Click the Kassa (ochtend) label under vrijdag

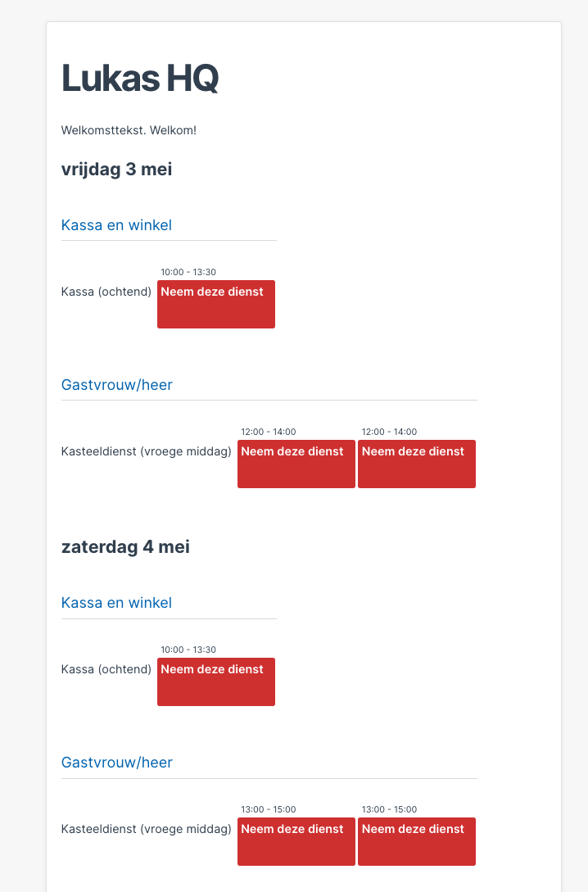pos(106,291)
